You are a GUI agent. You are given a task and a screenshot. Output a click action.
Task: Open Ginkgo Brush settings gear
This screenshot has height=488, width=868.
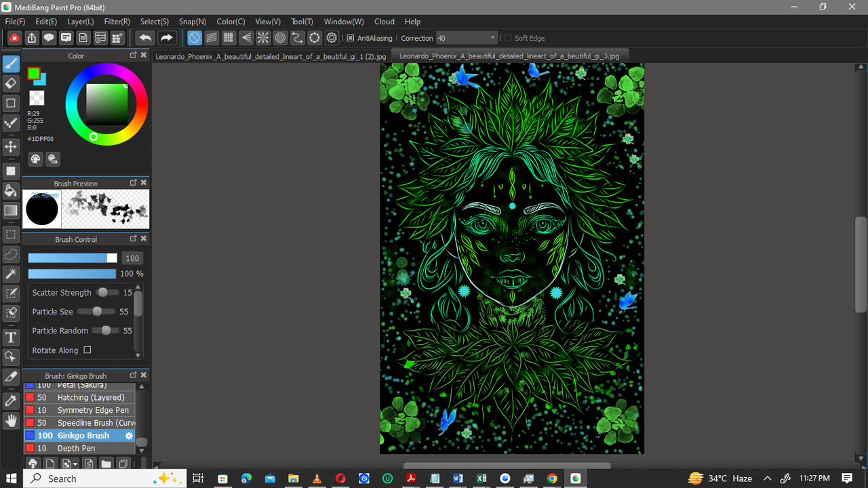coord(129,436)
